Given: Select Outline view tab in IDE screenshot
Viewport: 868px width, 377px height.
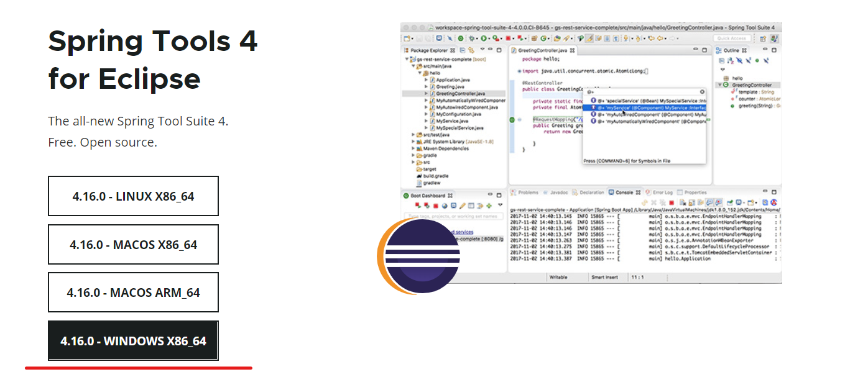Looking at the screenshot, I should [731, 50].
